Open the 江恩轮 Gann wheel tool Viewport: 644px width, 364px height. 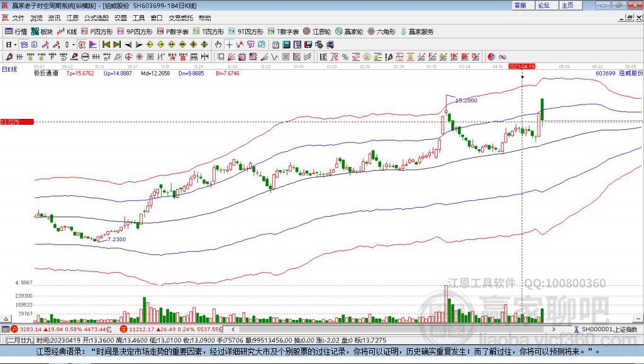tap(317, 31)
